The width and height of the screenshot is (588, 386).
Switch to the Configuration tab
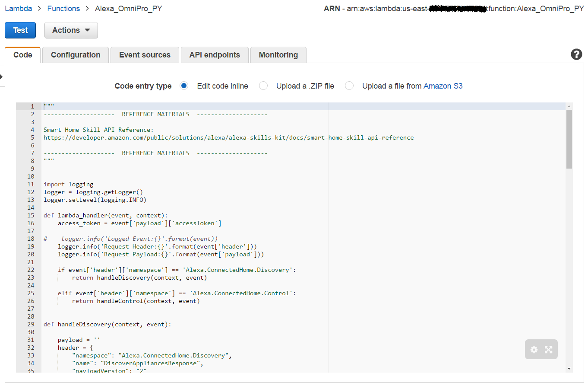pyautogui.click(x=75, y=55)
